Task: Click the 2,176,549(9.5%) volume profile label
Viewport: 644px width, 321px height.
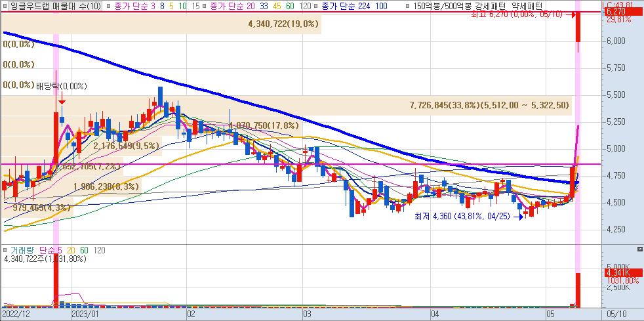Action: (126, 146)
